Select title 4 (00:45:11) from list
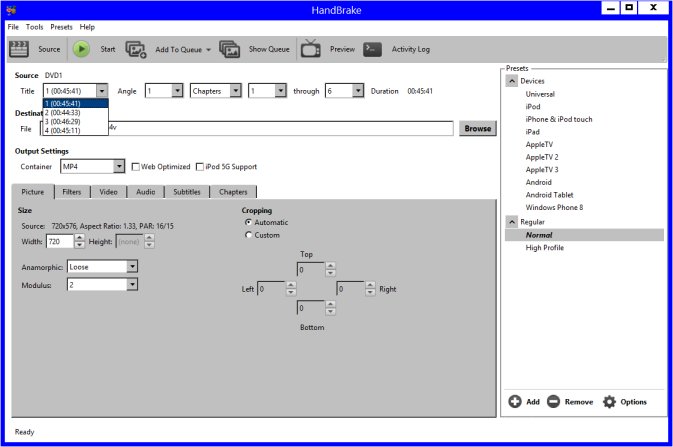The width and height of the screenshot is (673, 447). tap(76, 131)
